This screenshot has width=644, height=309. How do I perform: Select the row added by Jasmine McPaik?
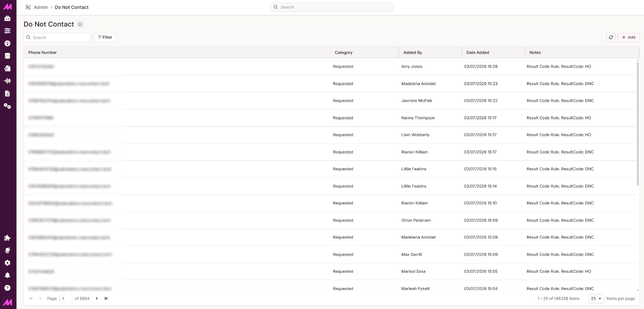330,101
